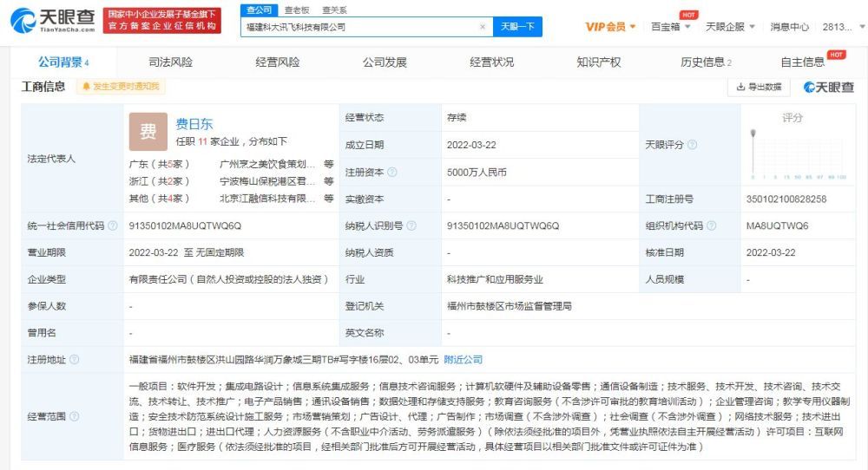Expand the 百宝箱 dropdown
Image resolution: width=868 pixels, height=470 pixels.
tap(670, 27)
